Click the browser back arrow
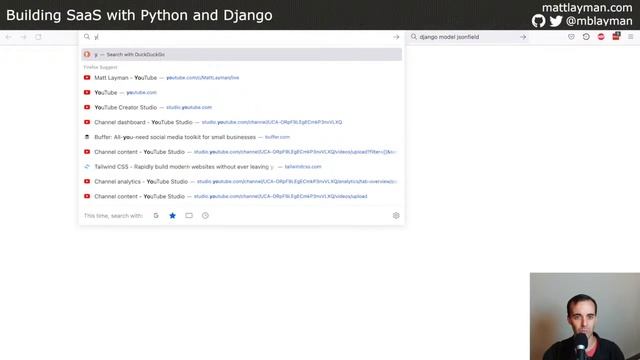Screen dimensions: 640x360 click(x=9, y=37)
